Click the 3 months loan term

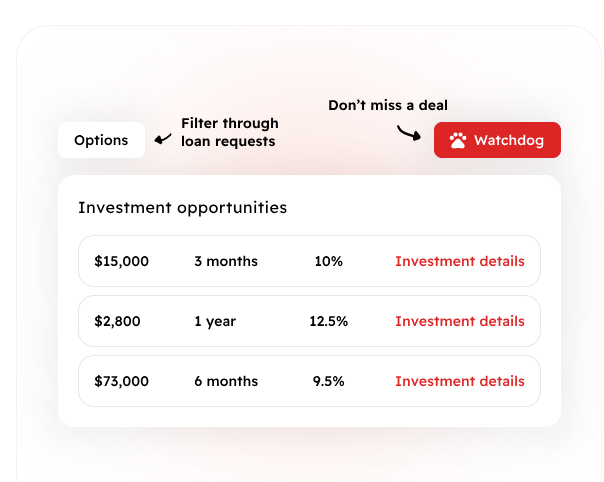click(x=226, y=261)
